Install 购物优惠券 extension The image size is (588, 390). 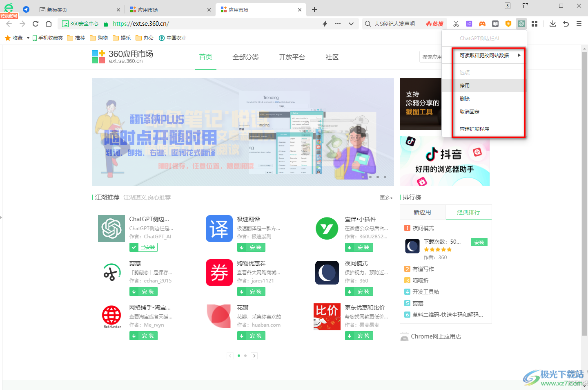(252, 291)
